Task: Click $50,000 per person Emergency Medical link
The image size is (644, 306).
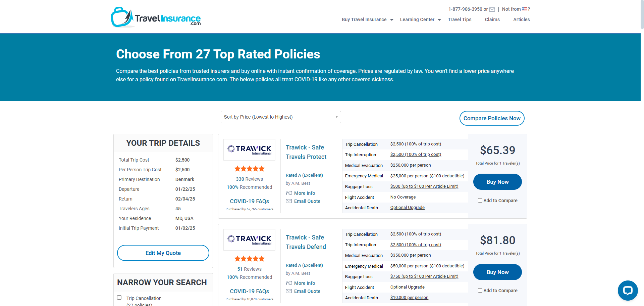Action: click(427, 266)
